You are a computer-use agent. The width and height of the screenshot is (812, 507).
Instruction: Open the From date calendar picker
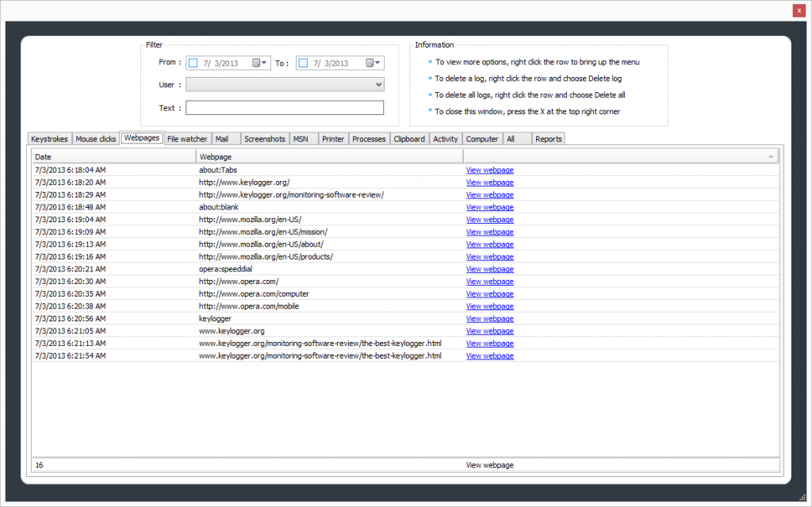click(260, 63)
